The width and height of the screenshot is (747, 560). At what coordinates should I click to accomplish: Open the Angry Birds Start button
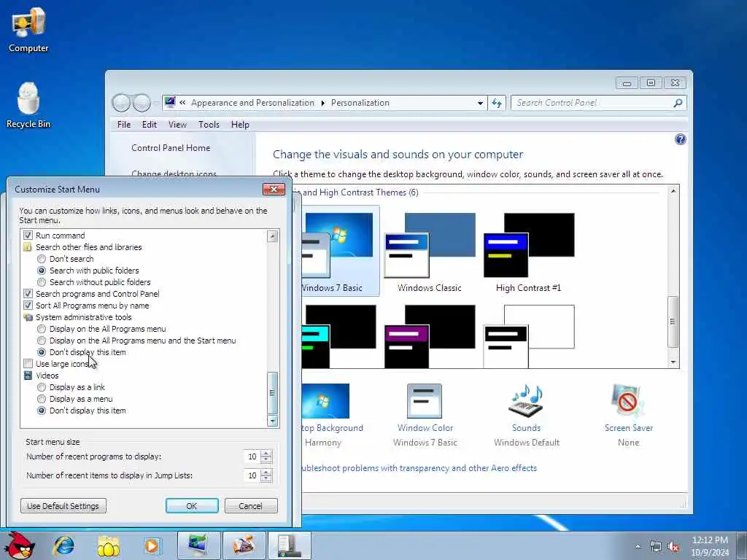[x=19, y=545]
